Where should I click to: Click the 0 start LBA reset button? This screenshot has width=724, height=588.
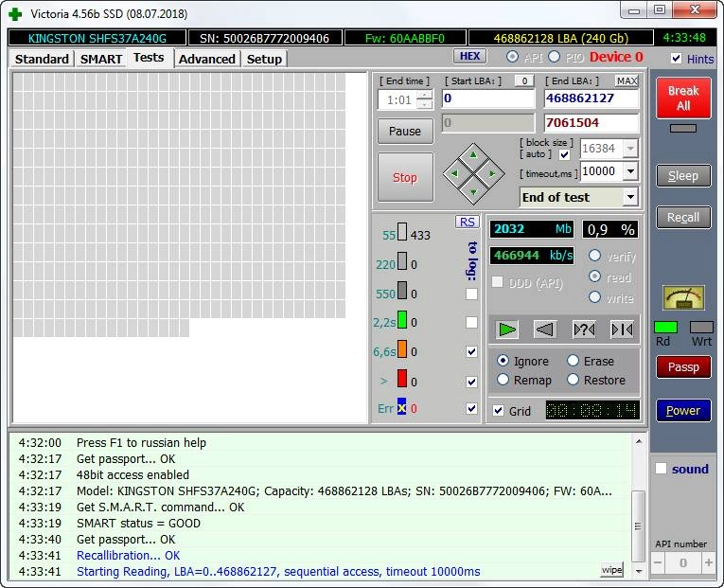pos(524,80)
